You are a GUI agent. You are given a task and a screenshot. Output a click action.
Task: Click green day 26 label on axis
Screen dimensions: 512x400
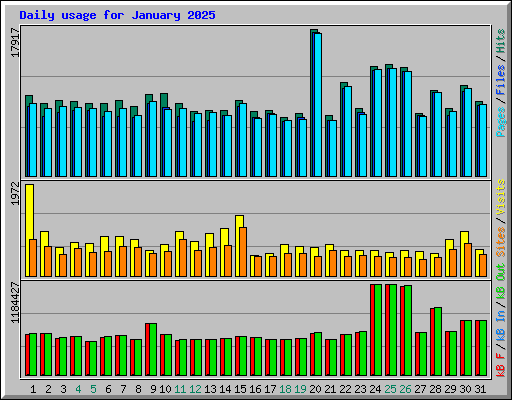(x=405, y=389)
